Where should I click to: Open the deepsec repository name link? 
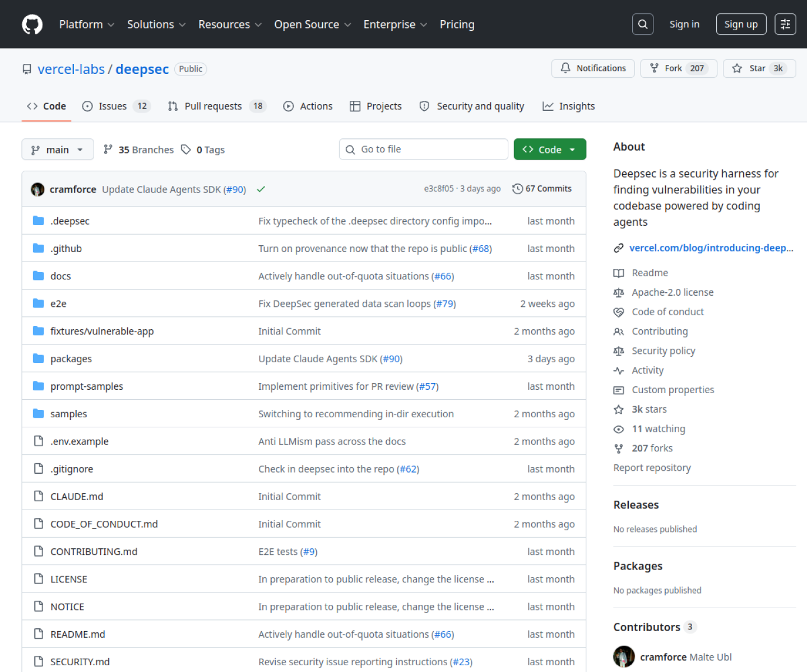coord(142,69)
